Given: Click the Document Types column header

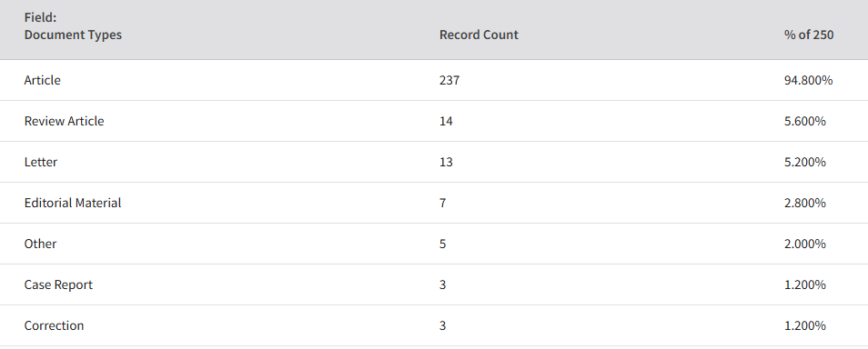Looking at the screenshot, I should [x=73, y=35].
